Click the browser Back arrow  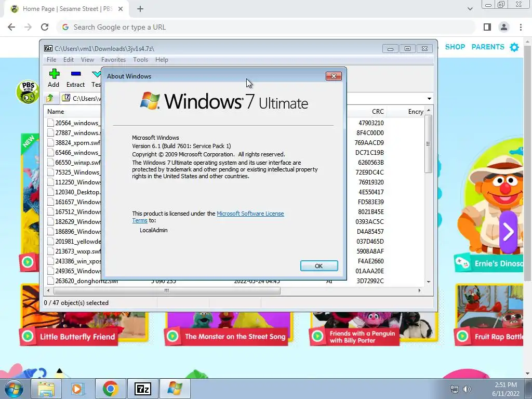click(x=11, y=27)
